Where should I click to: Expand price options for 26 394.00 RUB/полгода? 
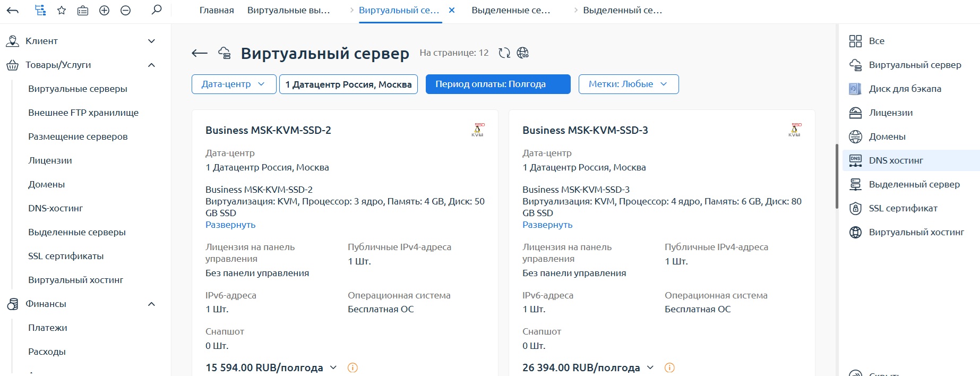coord(650,368)
